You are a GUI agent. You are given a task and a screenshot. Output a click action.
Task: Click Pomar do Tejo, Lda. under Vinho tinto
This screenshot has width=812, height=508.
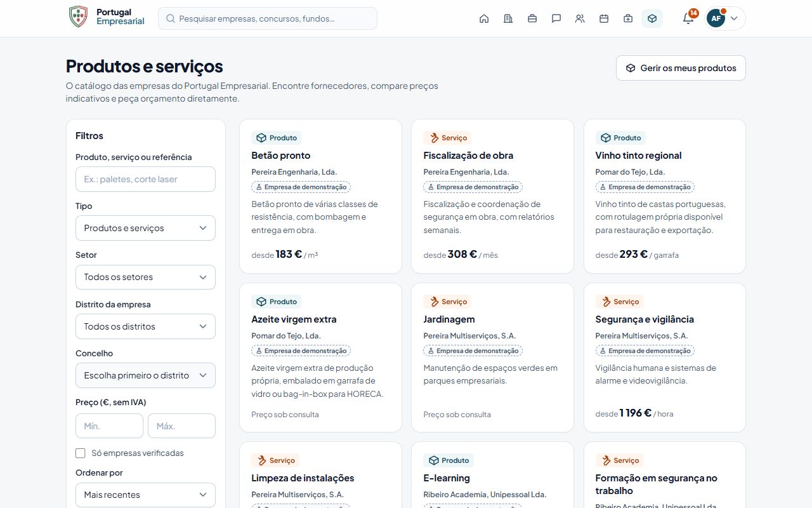pos(630,172)
